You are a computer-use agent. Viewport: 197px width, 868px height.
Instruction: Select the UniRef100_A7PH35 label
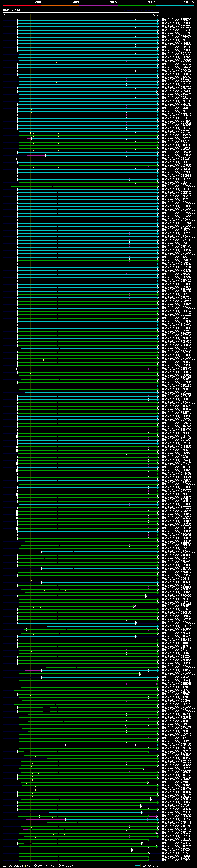tap(177, 43)
